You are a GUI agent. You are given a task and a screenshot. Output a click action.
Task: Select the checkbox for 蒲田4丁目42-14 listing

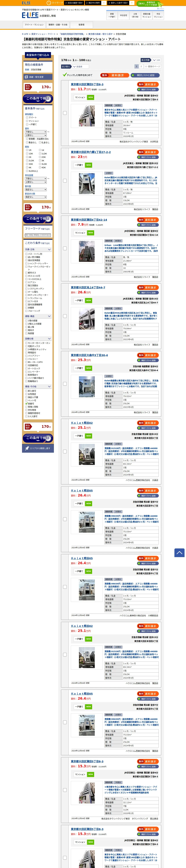click(x=65, y=248)
